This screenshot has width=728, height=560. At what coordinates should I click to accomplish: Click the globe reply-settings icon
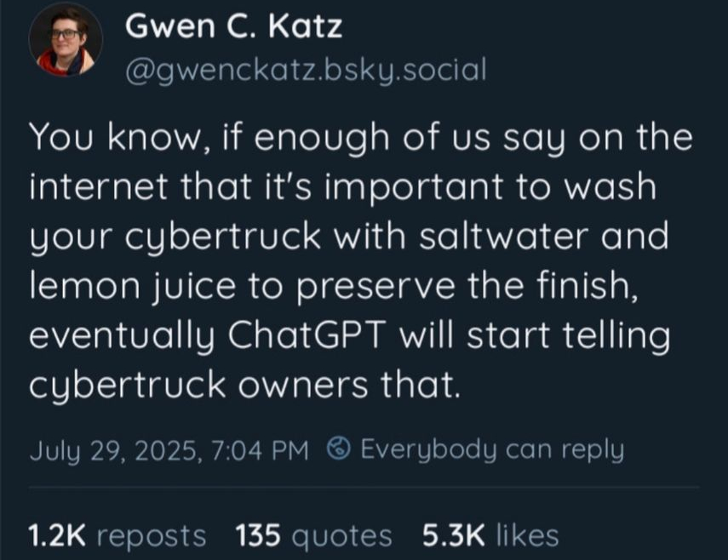pyautogui.click(x=340, y=448)
